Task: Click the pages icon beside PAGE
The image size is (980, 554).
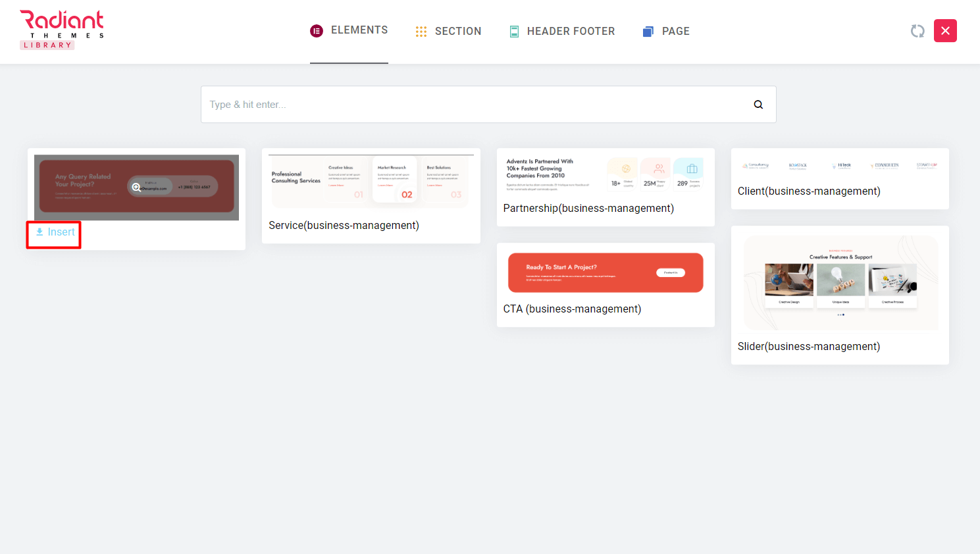Action: click(648, 32)
